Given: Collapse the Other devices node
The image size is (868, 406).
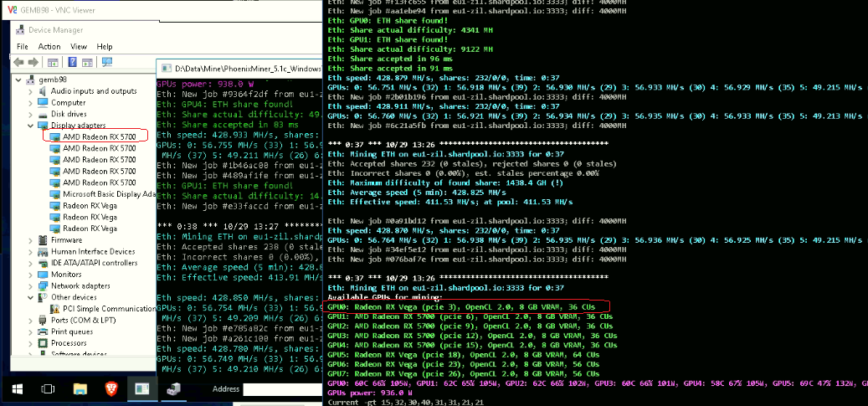Looking at the screenshot, I should pyautogui.click(x=31, y=297).
